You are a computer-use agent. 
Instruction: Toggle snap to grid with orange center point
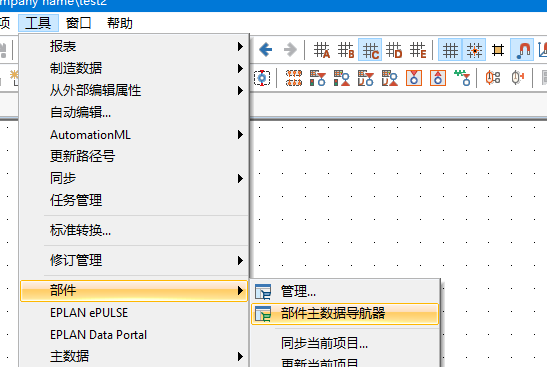coord(474,50)
